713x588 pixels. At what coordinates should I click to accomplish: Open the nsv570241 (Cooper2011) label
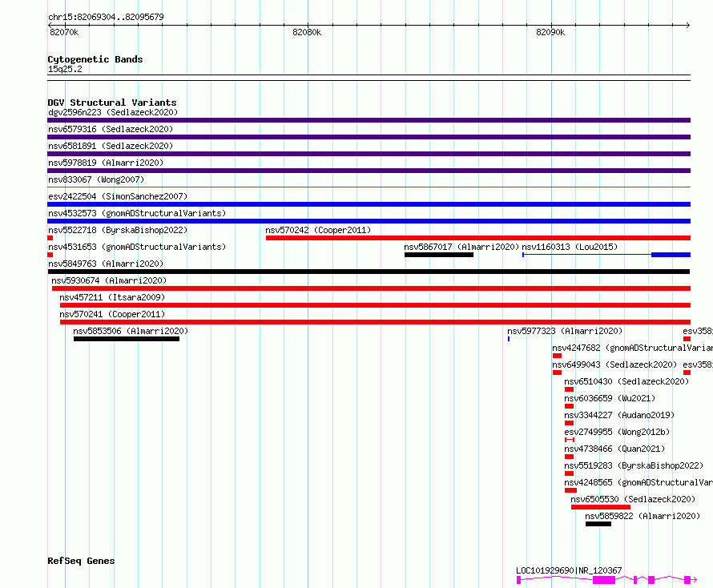pyautogui.click(x=112, y=314)
